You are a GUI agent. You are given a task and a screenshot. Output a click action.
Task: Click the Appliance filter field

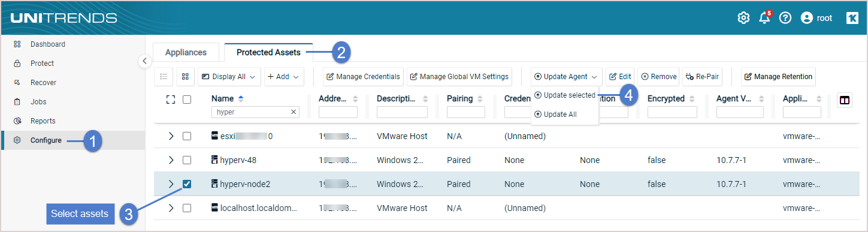pyautogui.click(x=802, y=112)
